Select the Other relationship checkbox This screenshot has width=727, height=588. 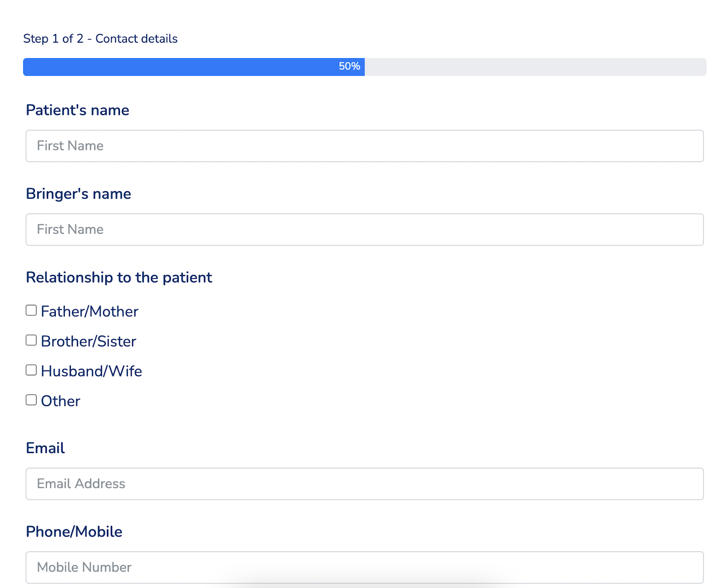click(x=31, y=400)
